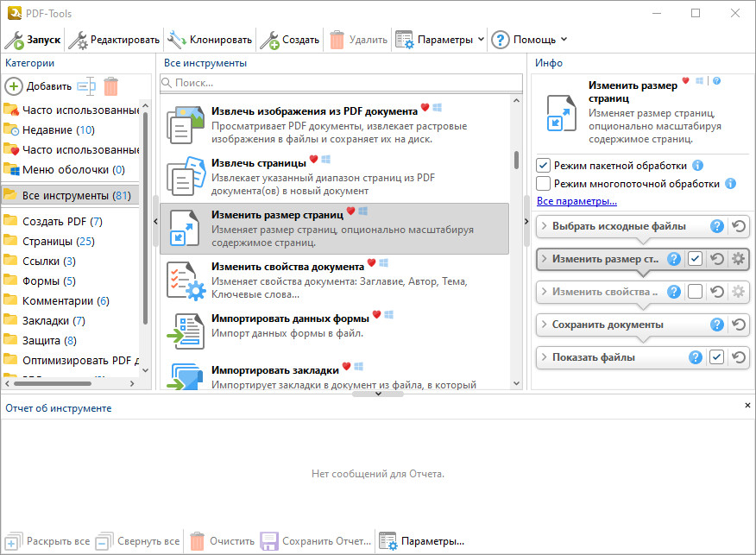
Task: Reset the Выбрать исходные файлы step
Action: (739, 226)
